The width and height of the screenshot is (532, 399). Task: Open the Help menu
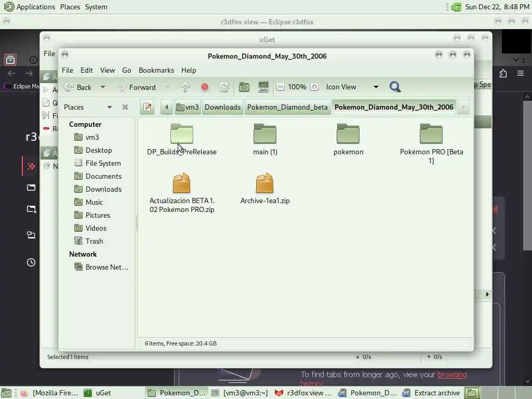coord(189,70)
